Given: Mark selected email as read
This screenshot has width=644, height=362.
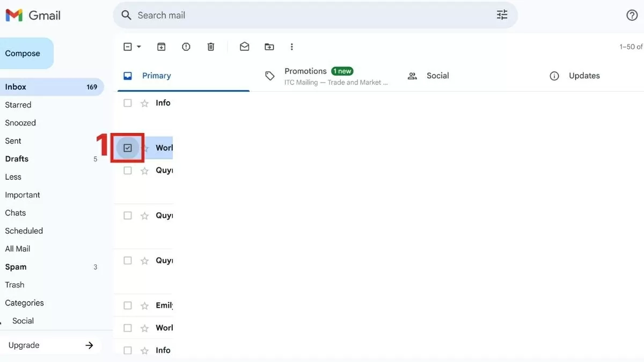Looking at the screenshot, I should point(244,47).
